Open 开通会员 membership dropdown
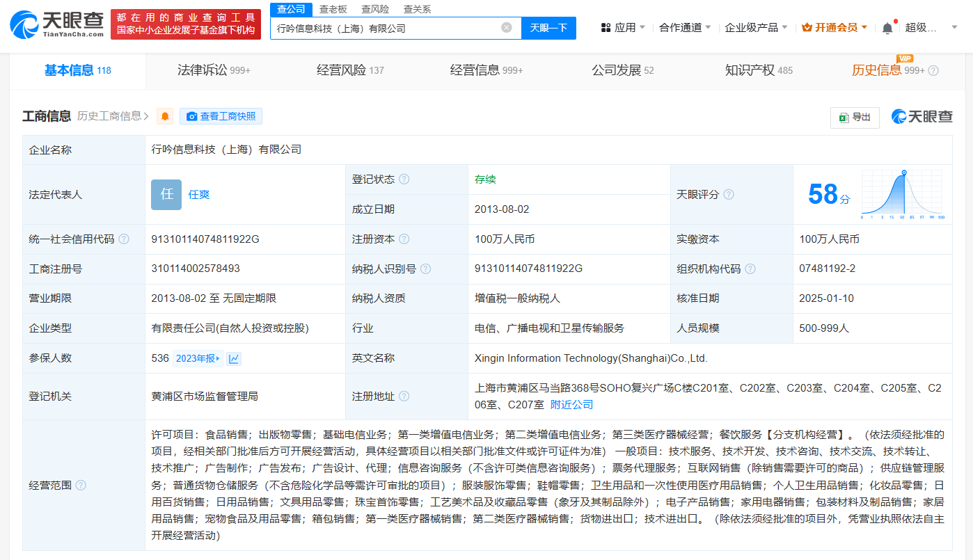 834,28
